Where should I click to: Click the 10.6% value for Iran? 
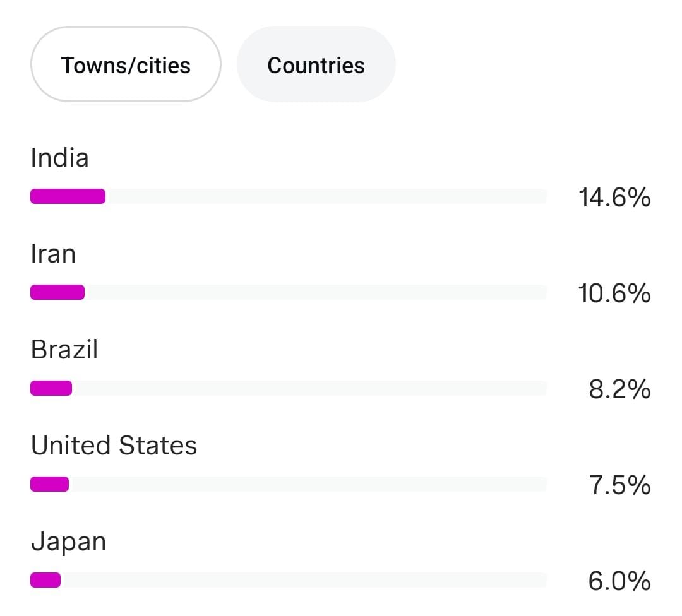tap(614, 293)
